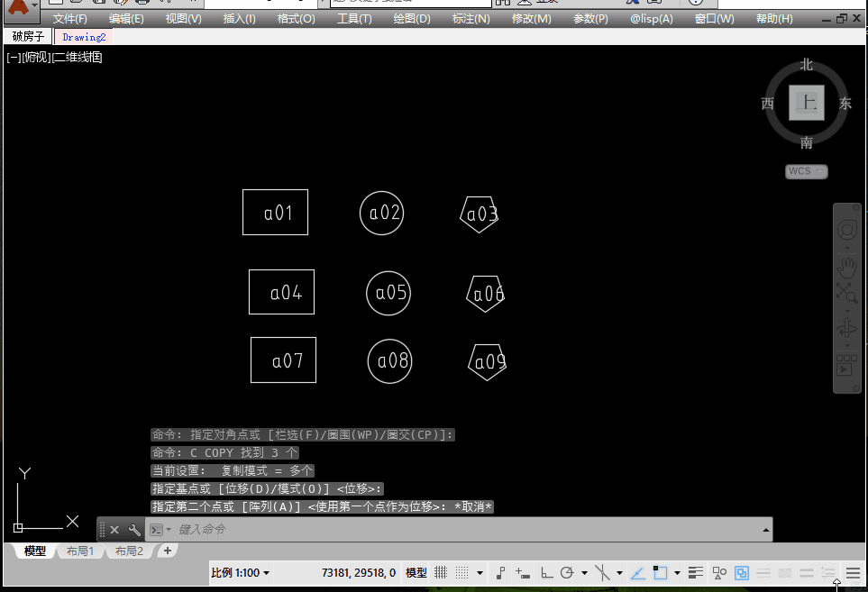Click the Pan hand tool in navigation bar

(846, 266)
